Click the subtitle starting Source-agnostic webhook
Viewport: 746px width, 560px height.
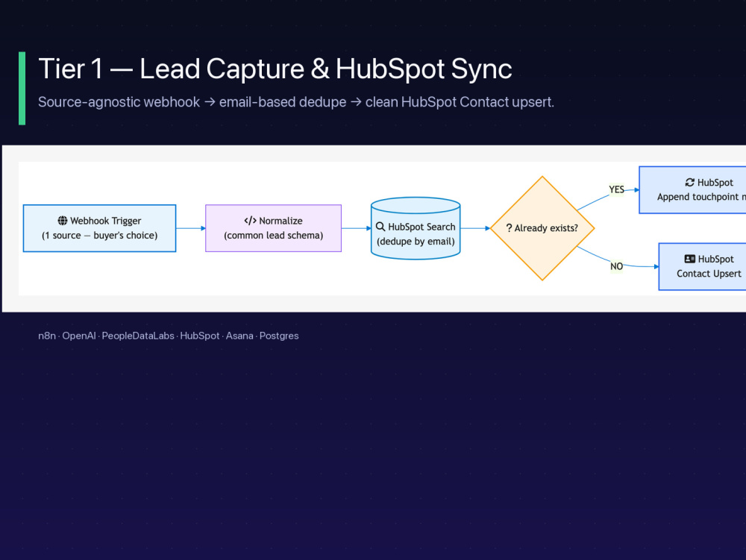[x=296, y=102]
